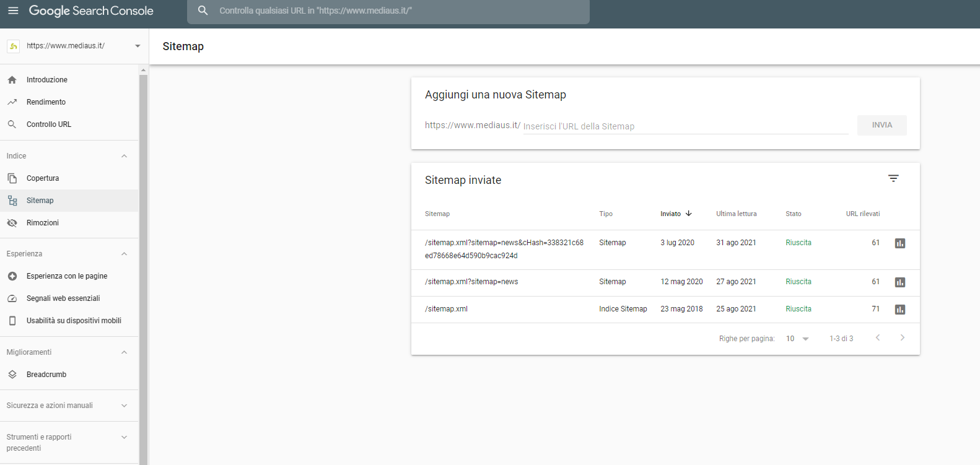980x465 pixels.
Task: Click the Google Search Console logo
Action: [91, 11]
